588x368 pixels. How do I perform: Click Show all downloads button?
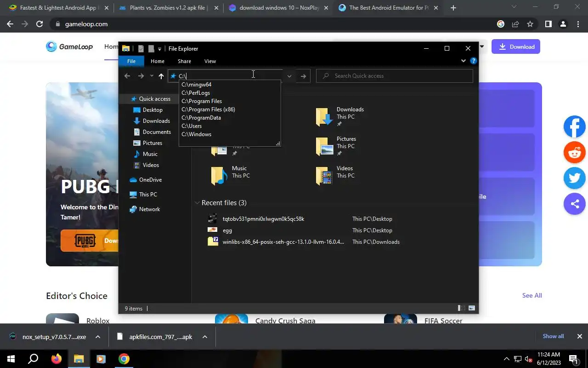[x=553, y=336]
